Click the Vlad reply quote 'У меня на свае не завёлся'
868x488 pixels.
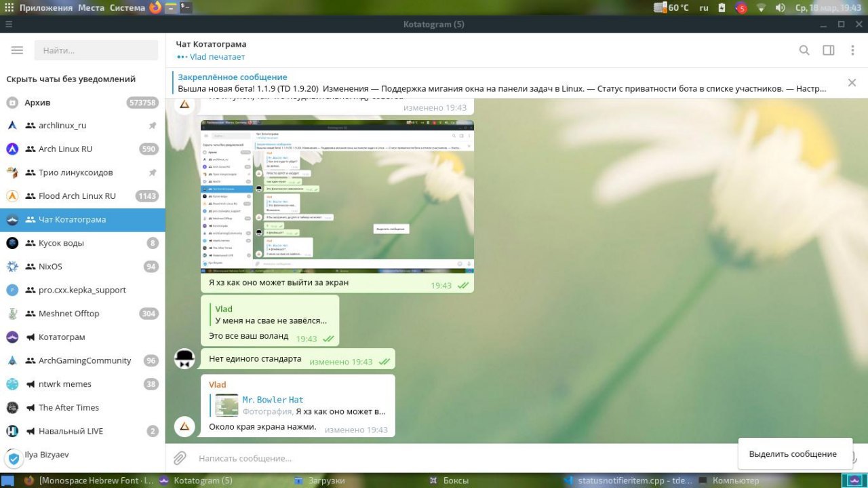(270, 315)
